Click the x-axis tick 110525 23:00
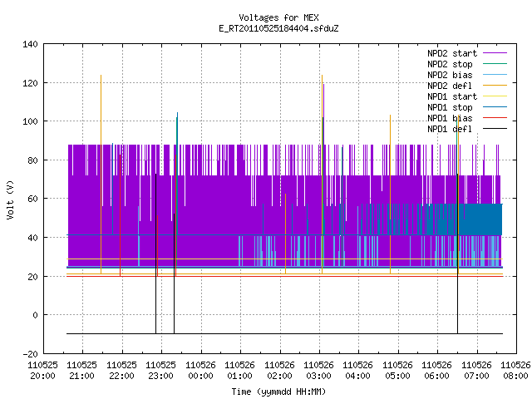This screenshot has height=399, width=532. (x=161, y=371)
